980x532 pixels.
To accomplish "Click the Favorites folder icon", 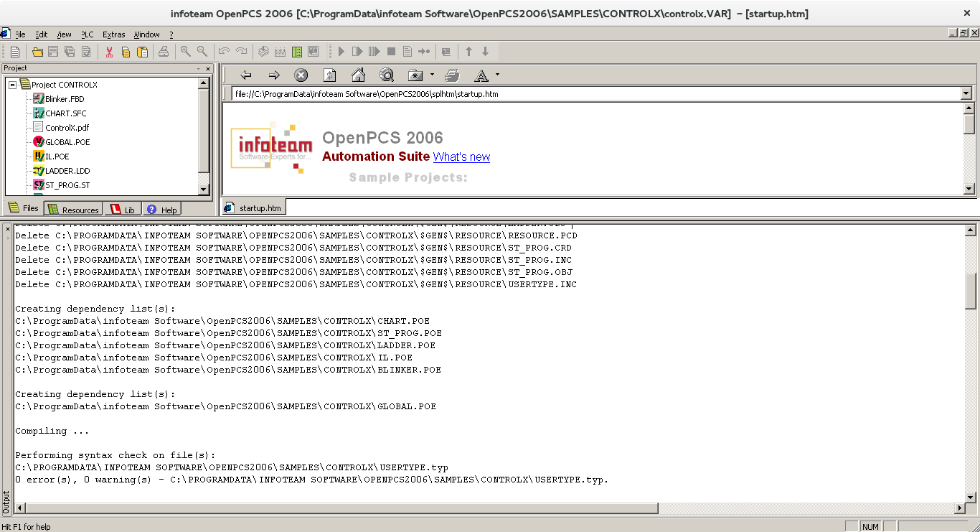I will [x=415, y=75].
